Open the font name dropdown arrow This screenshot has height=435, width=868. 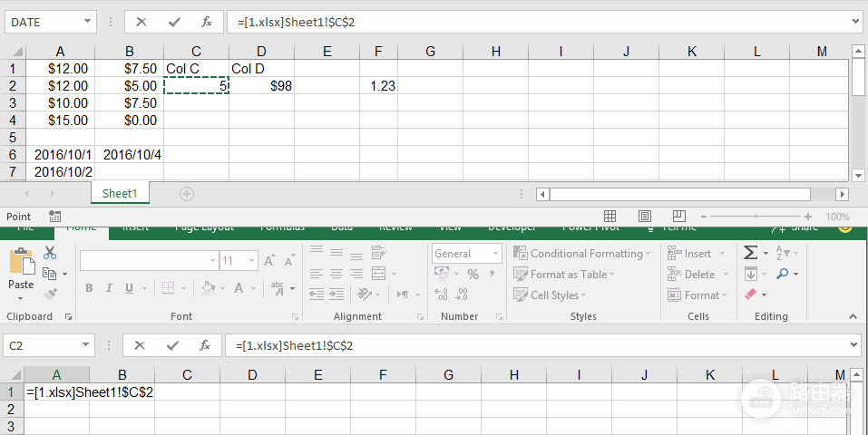pos(212,261)
